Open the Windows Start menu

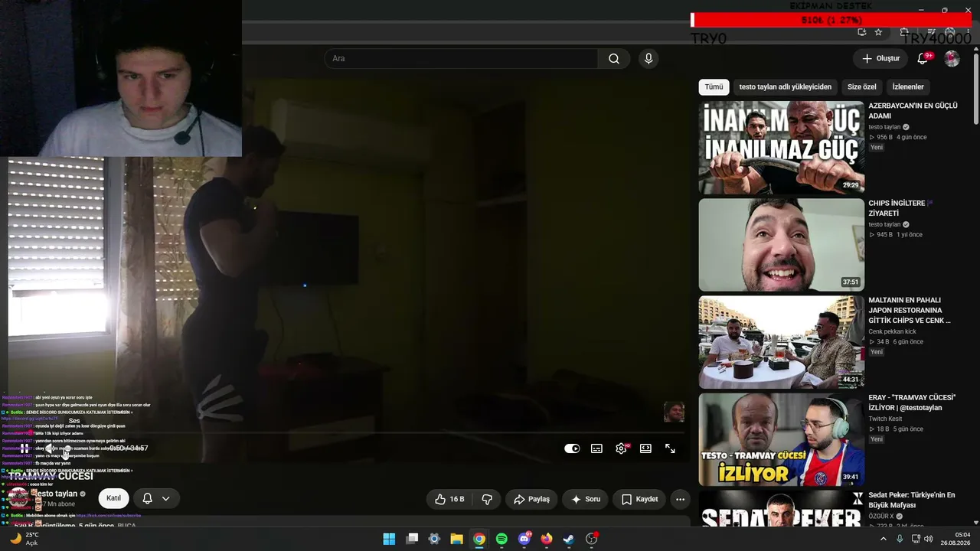[389, 539]
